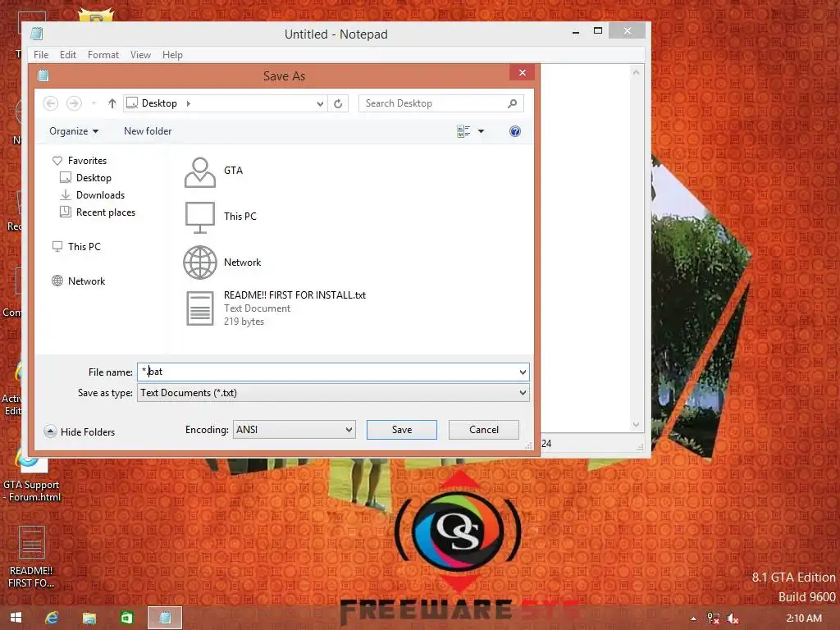Open File Explorer from taskbar
This screenshot has width=840, height=630.
[x=89, y=618]
